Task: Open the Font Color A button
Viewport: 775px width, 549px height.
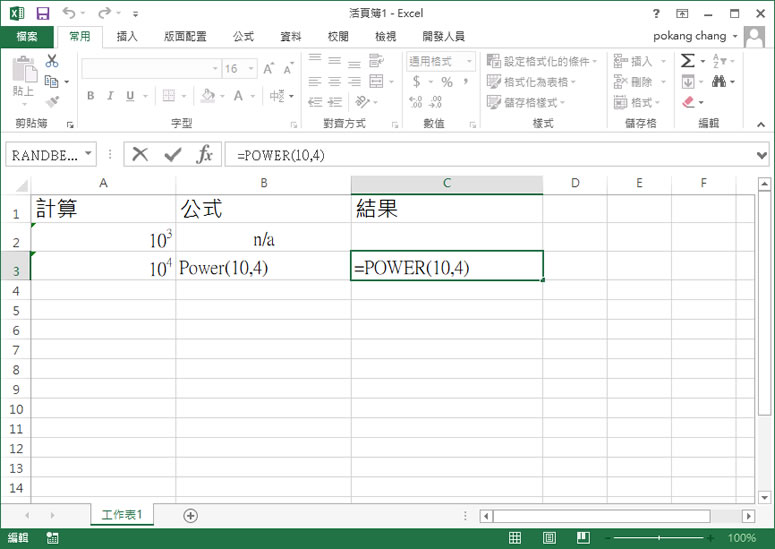Action: [238, 95]
